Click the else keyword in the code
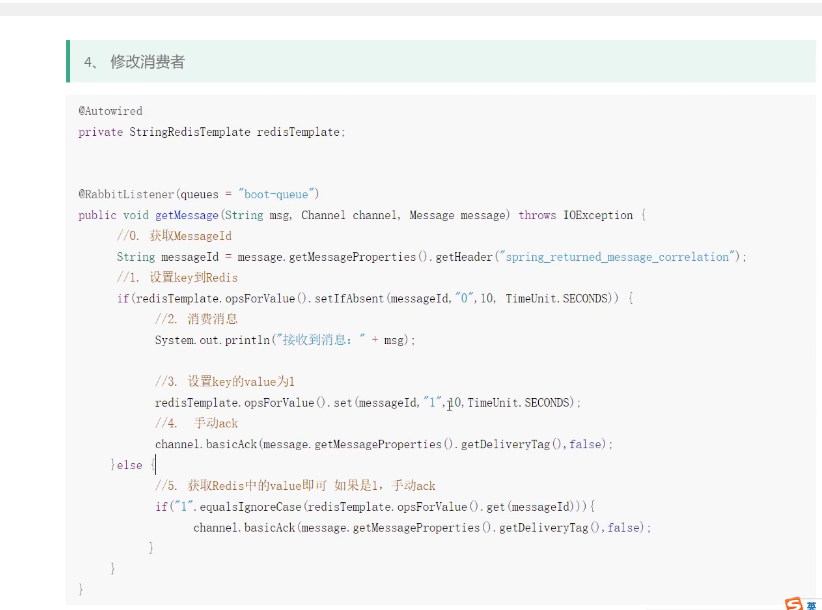The width and height of the screenshot is (822, 610). [x=129, y=465]
